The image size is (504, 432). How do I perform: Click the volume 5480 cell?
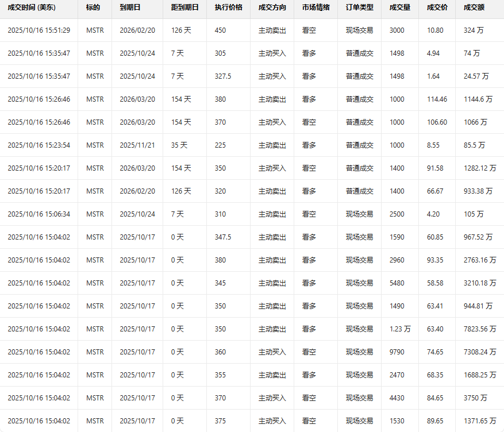[397, 283]
